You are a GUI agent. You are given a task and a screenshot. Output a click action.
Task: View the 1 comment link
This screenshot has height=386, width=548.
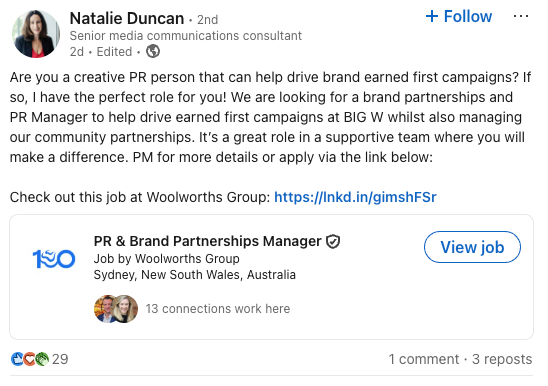point(424,359)
